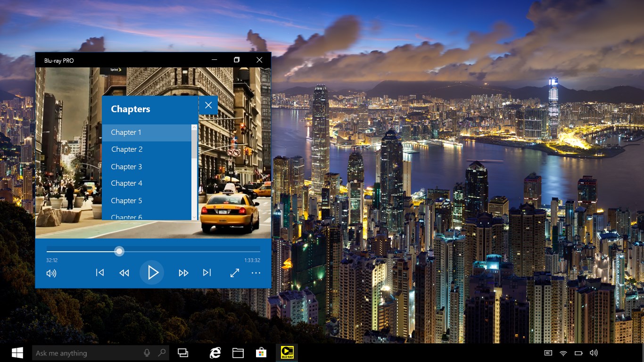
Task: Open Task View from the taskbar
Action: tap(183, 352)
